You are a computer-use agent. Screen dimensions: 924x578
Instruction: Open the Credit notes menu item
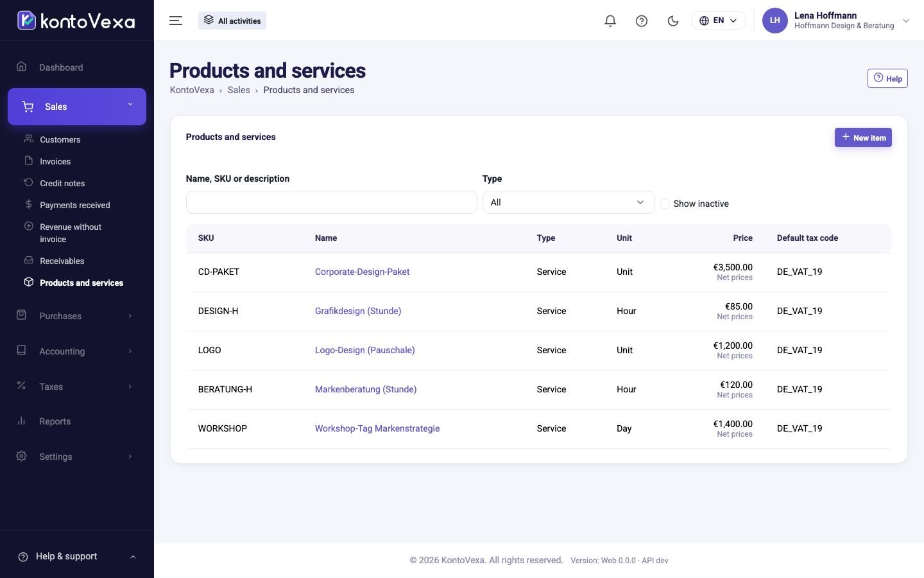tap(62, 183)
